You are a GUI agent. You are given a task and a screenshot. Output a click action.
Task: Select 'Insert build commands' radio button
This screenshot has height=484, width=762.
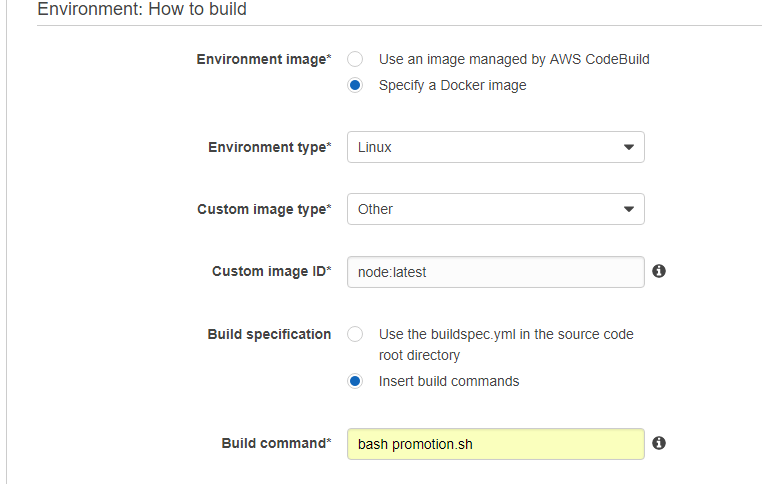coord(355,381)
